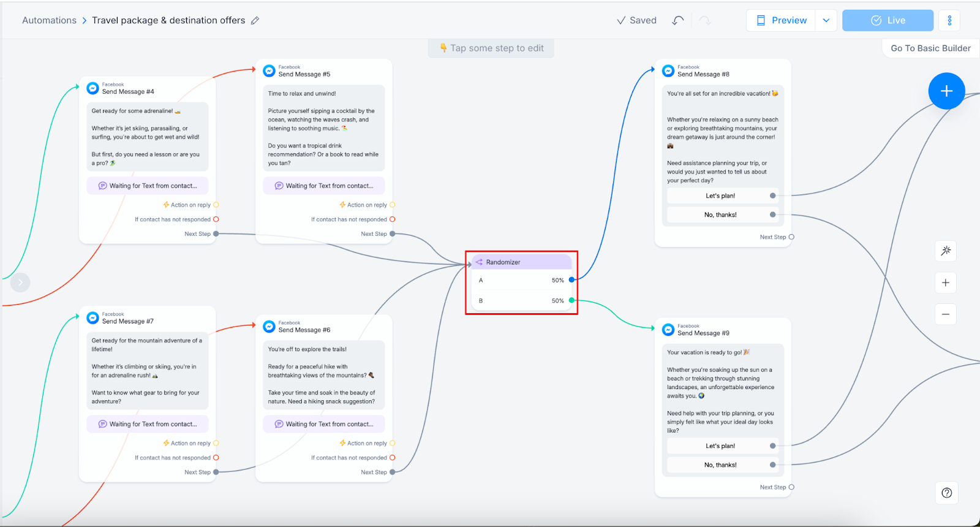Zoom in with the plus icon
This screenshot has height=527, width=980.
point(946,282)
